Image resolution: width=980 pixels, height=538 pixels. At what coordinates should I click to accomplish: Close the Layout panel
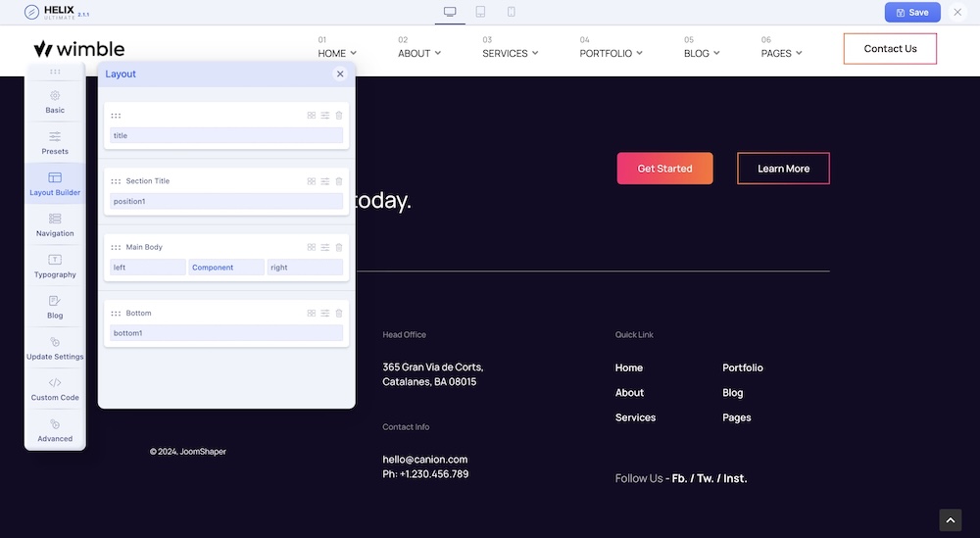(340, 73)
